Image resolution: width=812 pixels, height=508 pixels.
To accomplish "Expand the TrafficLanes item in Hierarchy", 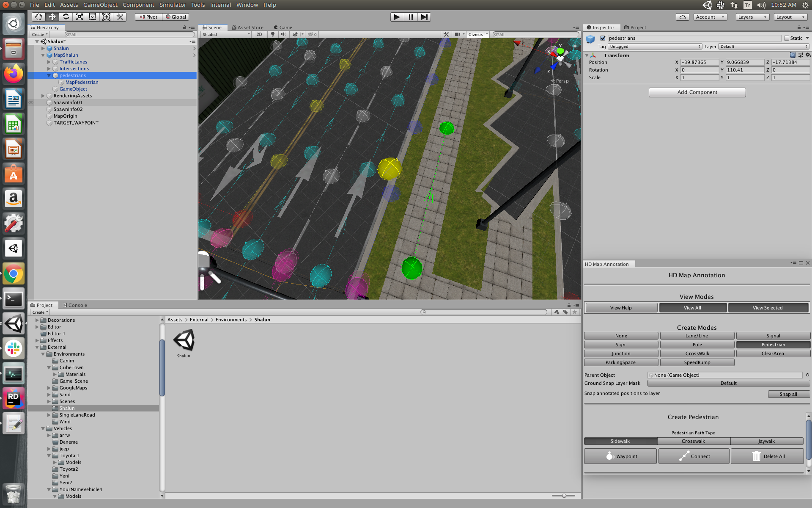I will point(49,62).
